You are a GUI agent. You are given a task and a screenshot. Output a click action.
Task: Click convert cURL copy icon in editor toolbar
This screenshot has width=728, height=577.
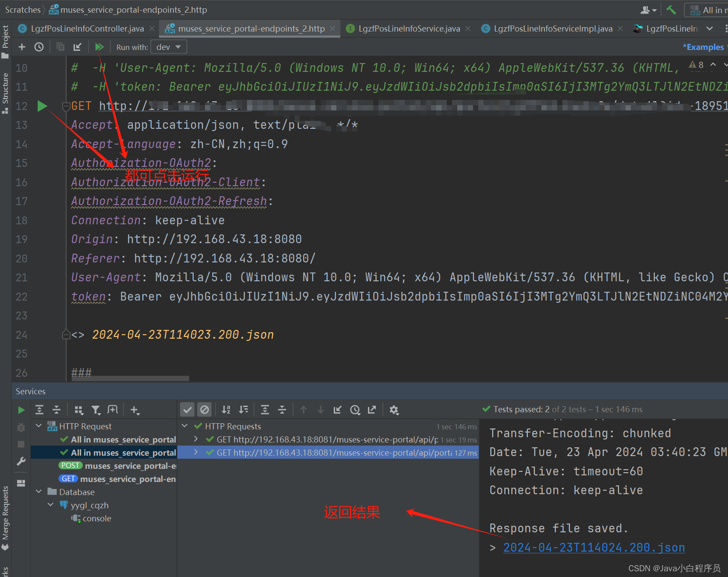pos(60,47)
